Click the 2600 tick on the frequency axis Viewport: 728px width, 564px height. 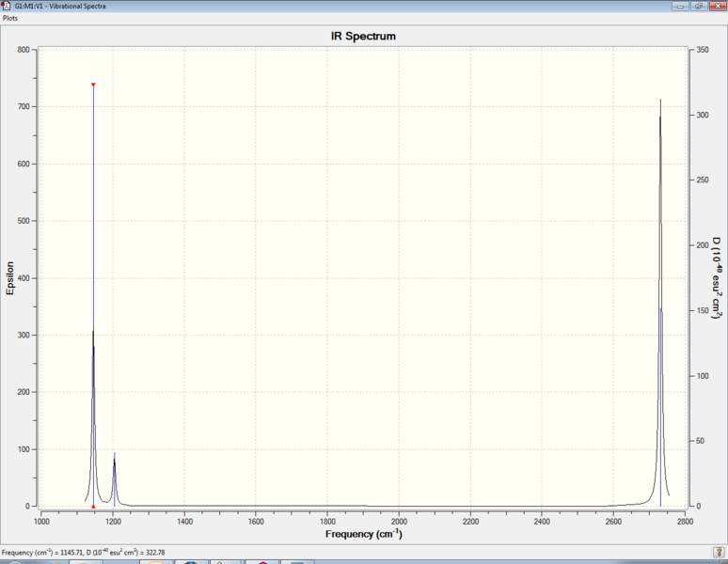coord(613,522)
